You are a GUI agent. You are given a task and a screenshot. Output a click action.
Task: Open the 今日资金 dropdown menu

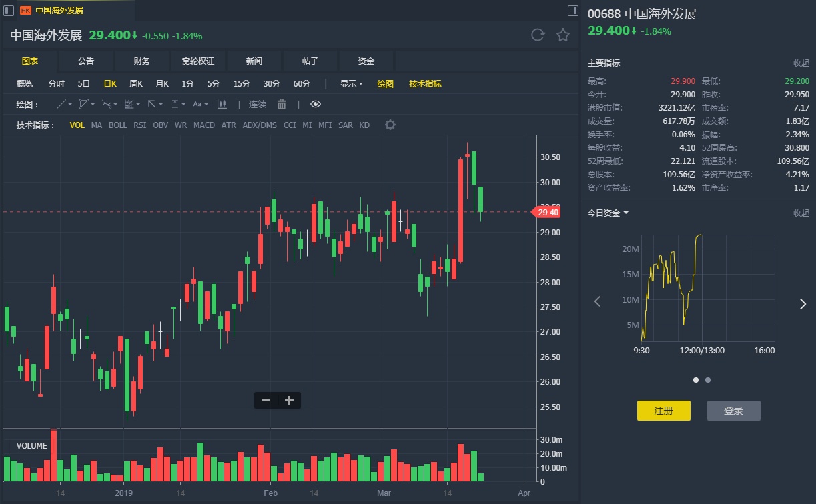608,213
